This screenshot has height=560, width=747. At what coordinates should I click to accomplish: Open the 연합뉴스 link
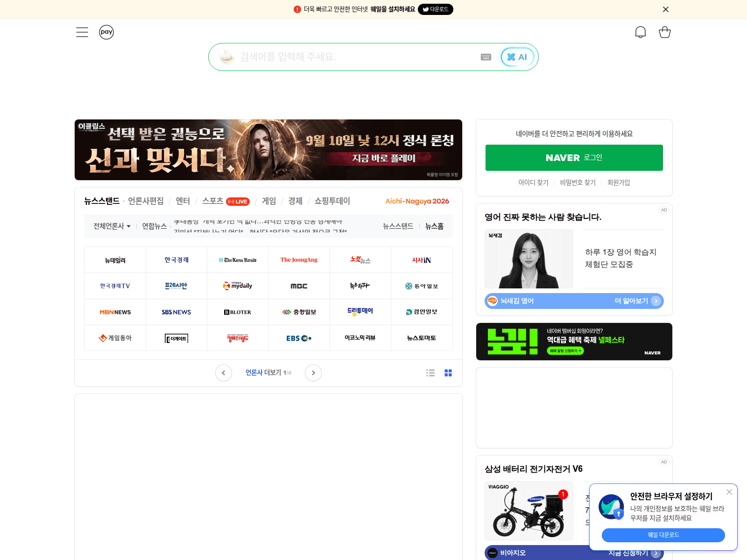pos(155,226)
